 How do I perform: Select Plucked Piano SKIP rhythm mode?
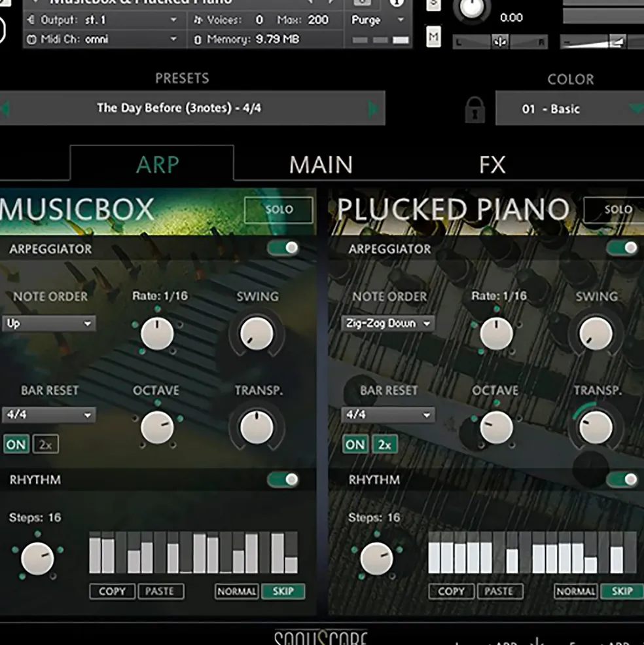click(x=622, y=591)
